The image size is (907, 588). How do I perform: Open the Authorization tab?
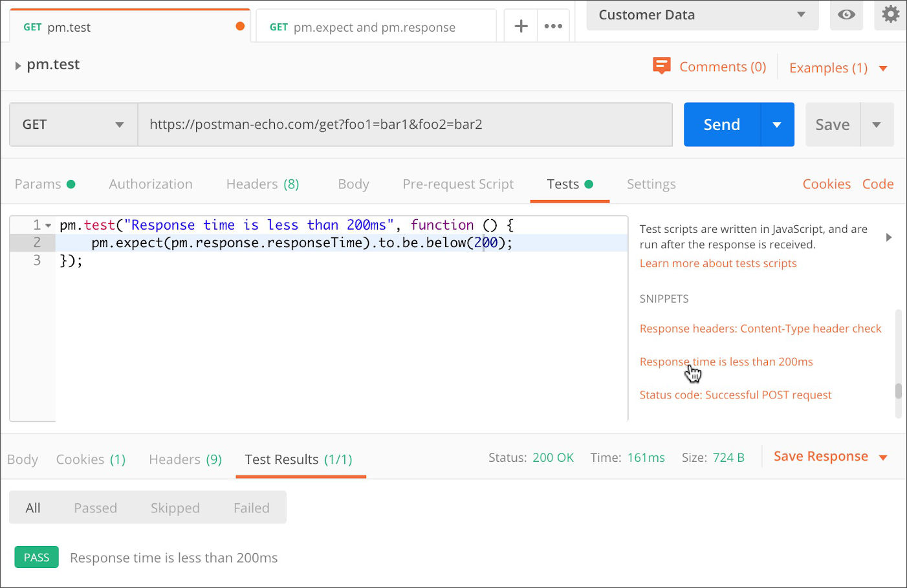click(x=151, y=184)
